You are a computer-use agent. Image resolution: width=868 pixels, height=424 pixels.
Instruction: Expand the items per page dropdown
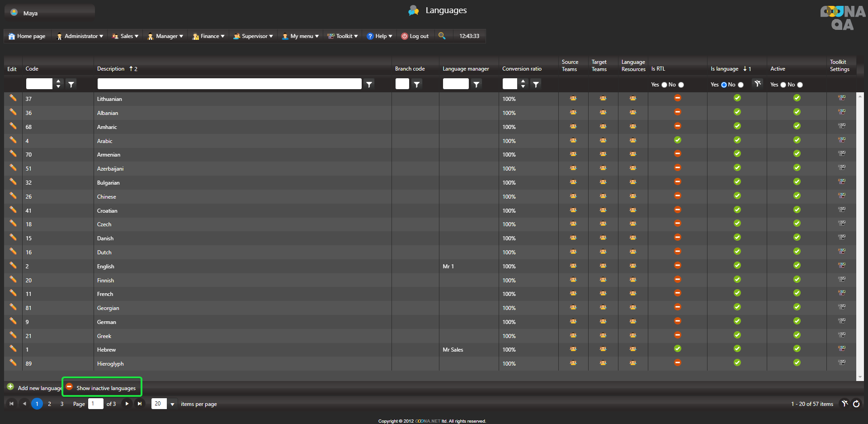pyautogui.click(x=172, y=404)
